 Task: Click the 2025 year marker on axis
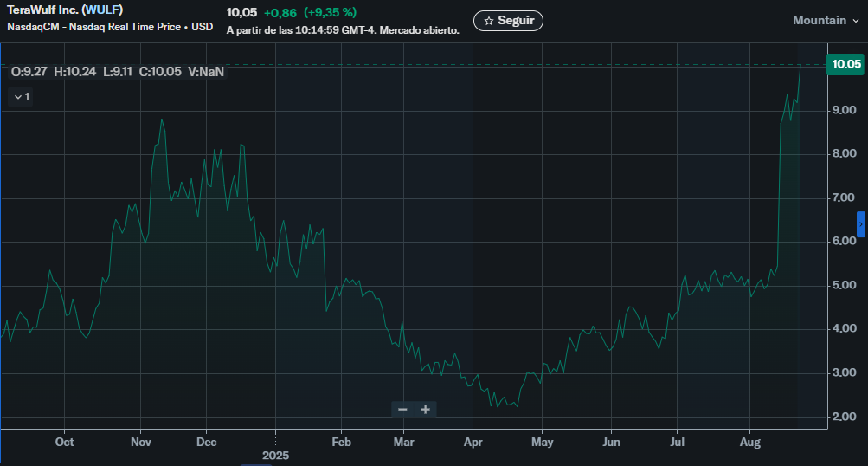[x=275, y=455]
